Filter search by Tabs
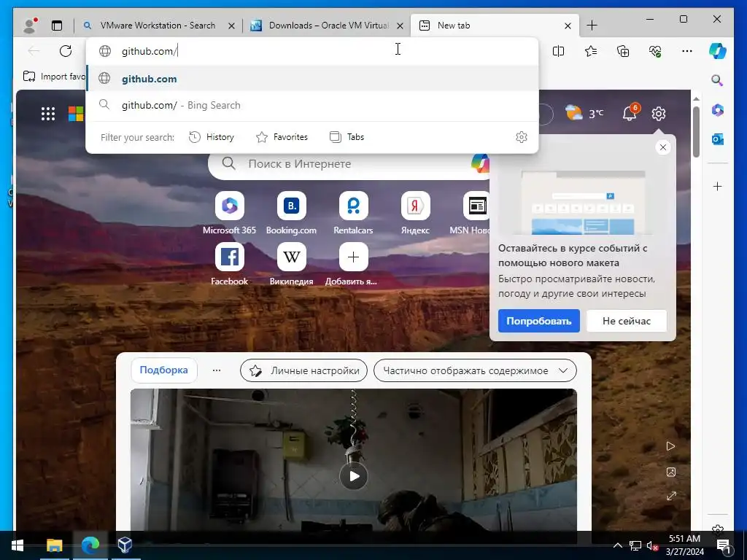 click(x=347, y=137)
